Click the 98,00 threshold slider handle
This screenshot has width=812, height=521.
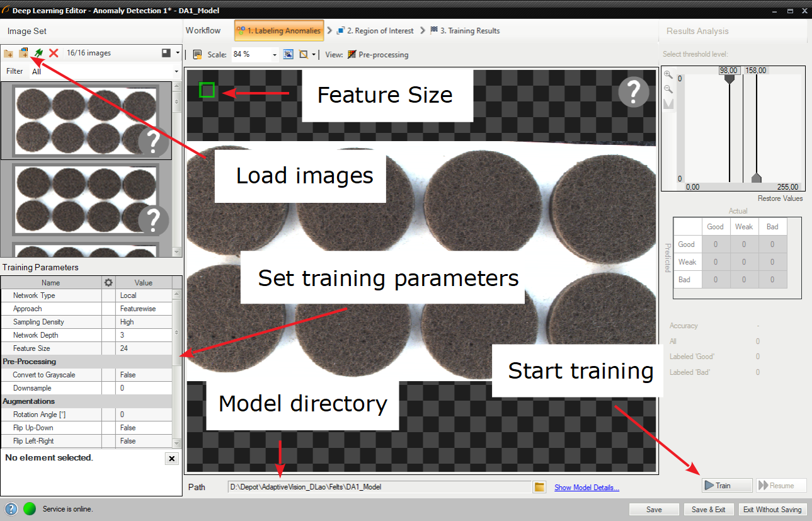pos(729,80)
